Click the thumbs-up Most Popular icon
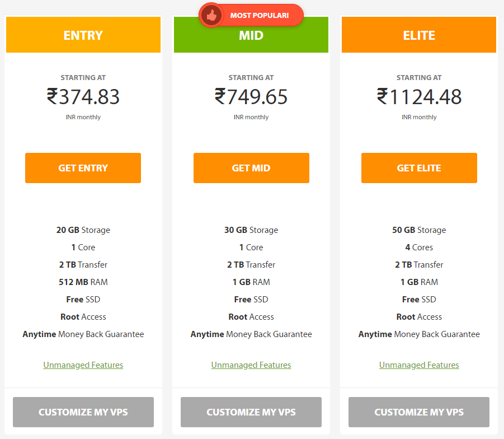The width and height of the screenshot is (504, 439). click(x=211, y=15)
